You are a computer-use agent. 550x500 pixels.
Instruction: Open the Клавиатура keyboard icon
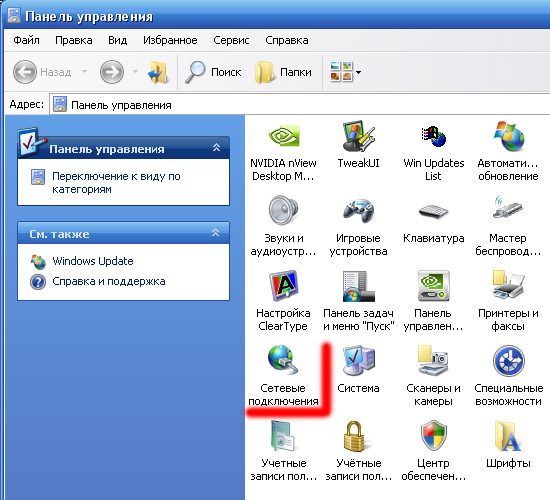click(x=434, y=212)
